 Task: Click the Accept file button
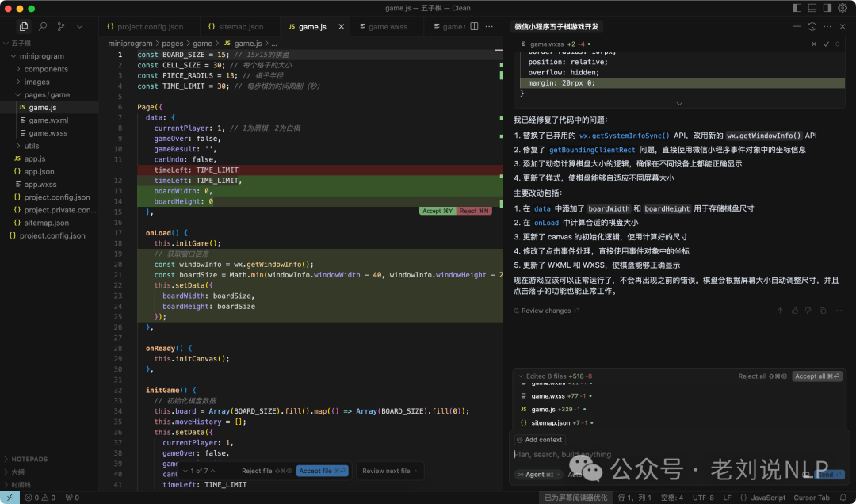(322, 471)
